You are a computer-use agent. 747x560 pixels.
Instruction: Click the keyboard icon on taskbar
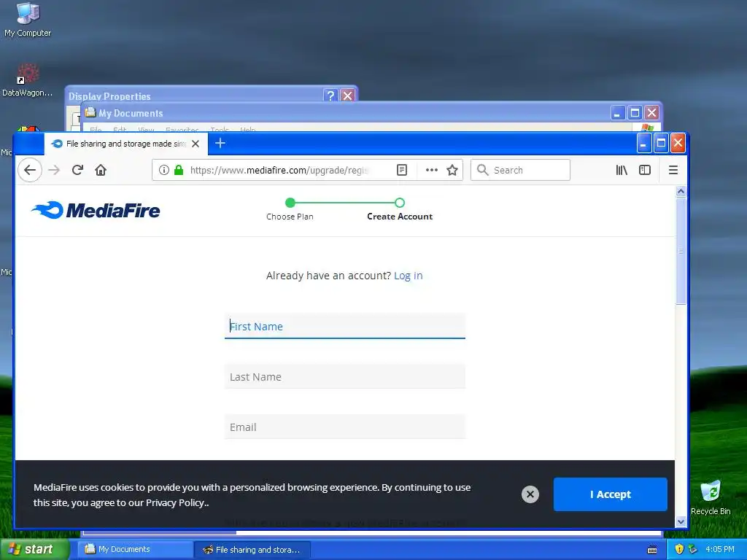pos(652,550)
